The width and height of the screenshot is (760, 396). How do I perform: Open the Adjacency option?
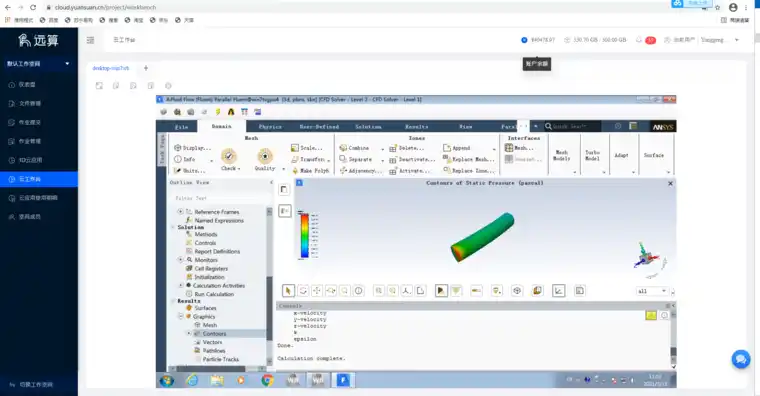(x=361, y=171)
